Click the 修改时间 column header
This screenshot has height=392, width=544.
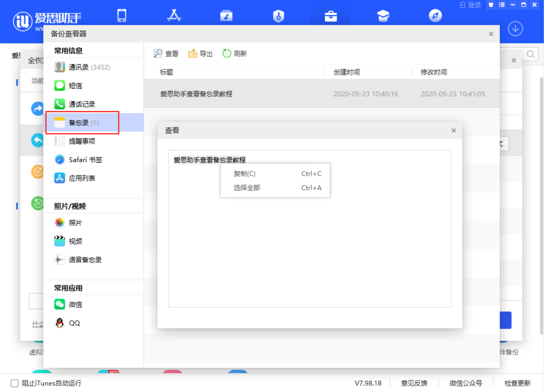[x=434, y=72]
